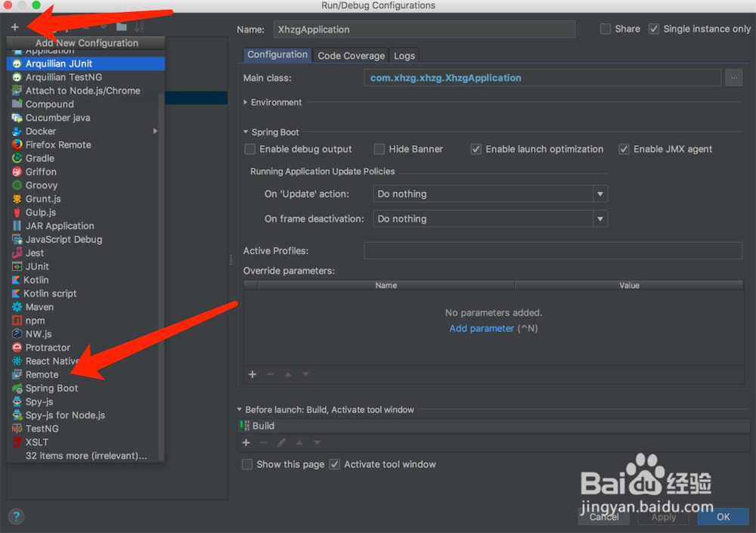Click the Spy-js icon
The image size is (756, 533).
tap(17, 401)
